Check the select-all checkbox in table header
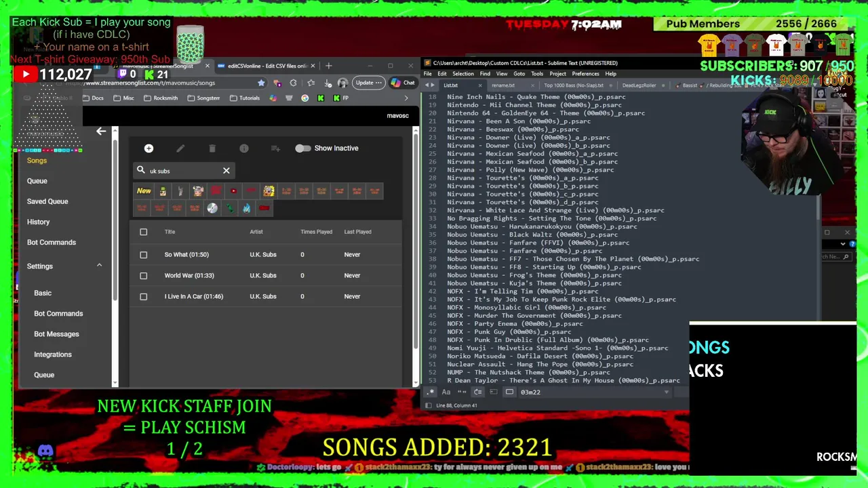 [143, 232]
